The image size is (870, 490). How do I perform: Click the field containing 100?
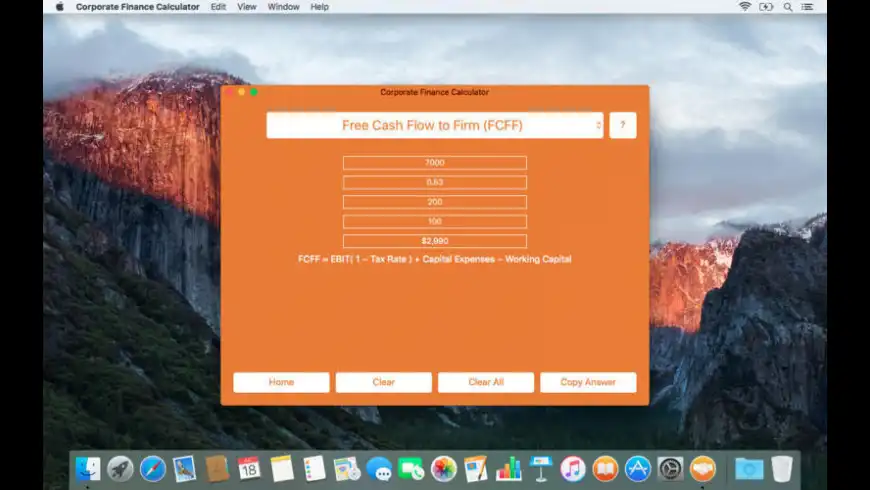(x=434, y=221)
